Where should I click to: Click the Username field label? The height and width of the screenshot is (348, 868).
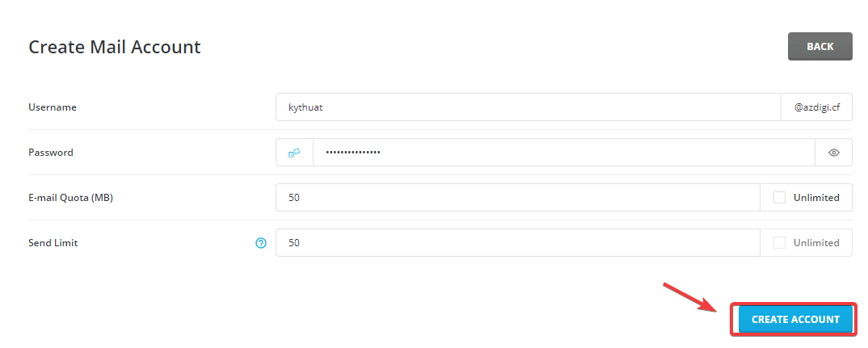pos(53,107)
